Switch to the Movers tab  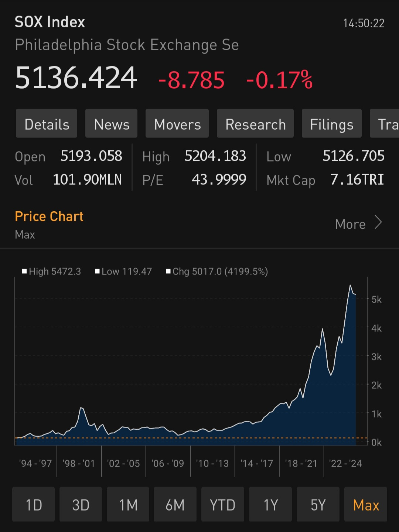coord(177,123)
